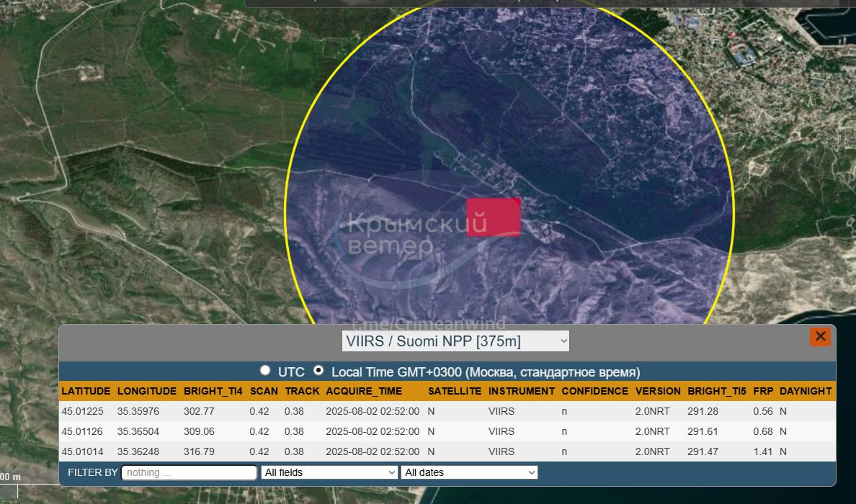Click the LONGITUDE column header
The image size is (856, 504).
(146, 391)
